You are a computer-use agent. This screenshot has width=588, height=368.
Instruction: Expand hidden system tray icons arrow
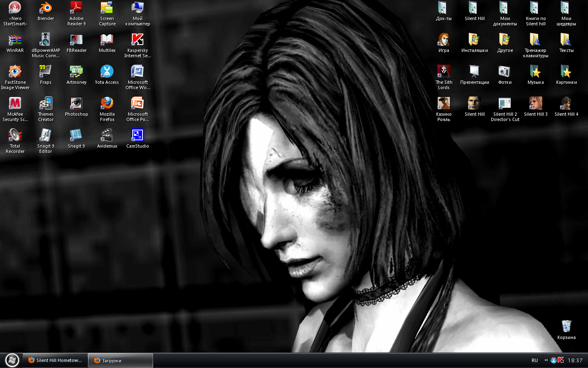[546, 360]
